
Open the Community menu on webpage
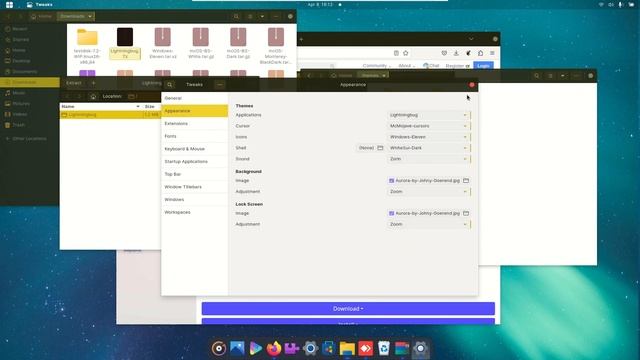(x=376, y=66)
